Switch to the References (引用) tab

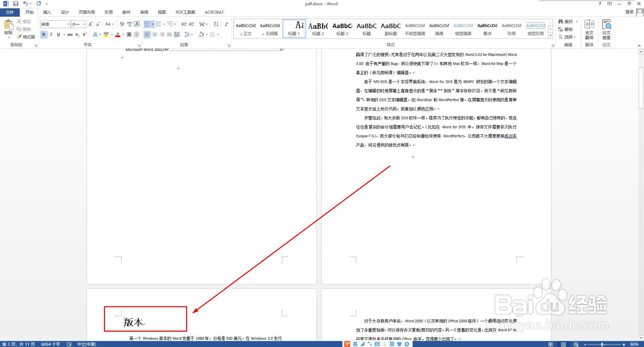coord(109,12)
